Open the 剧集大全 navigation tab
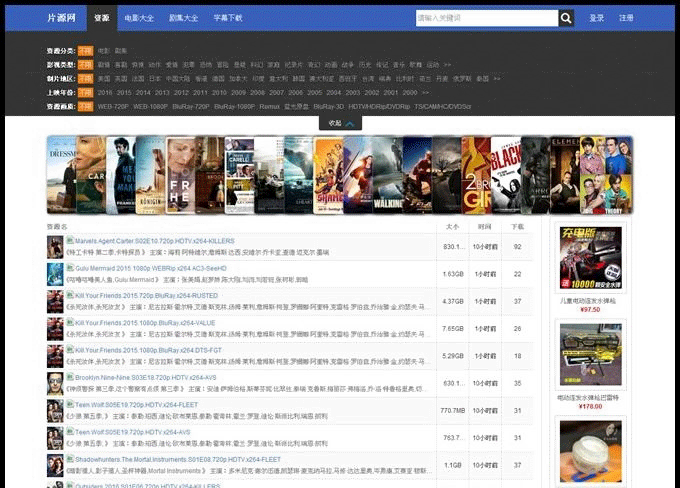Image resolution: width=680 pixels, height=488 pixels. tap(183, 18)
